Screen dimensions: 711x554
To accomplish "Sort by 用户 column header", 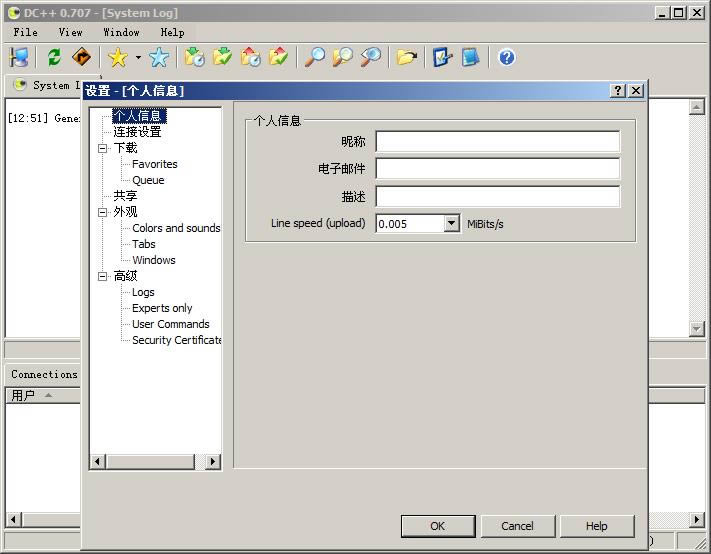I will pyautogui.click(x=43, y=395).
